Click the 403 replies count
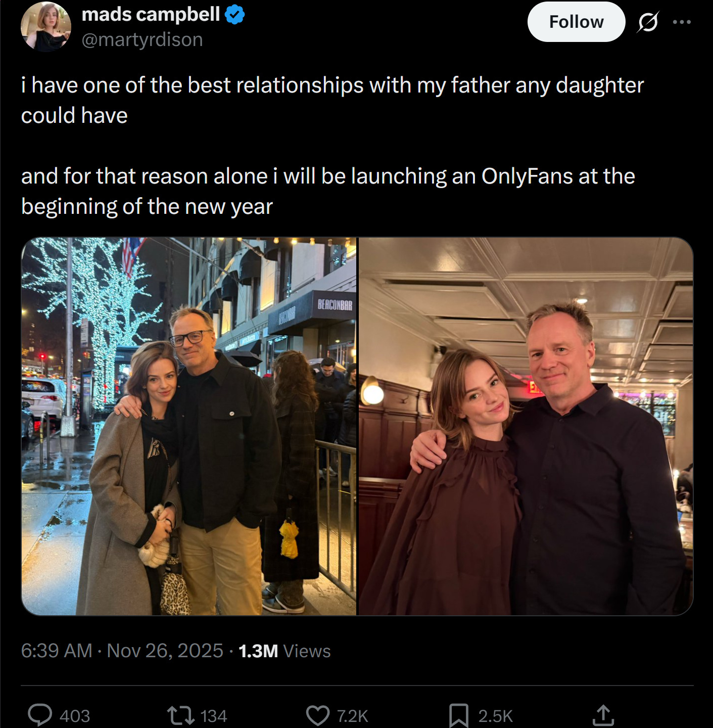 tap(75, 716)
